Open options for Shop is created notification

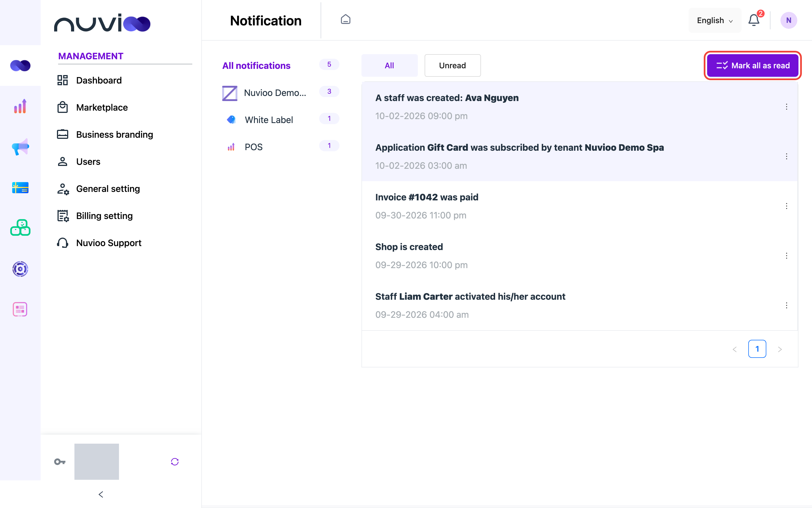[x=787, y=256]
